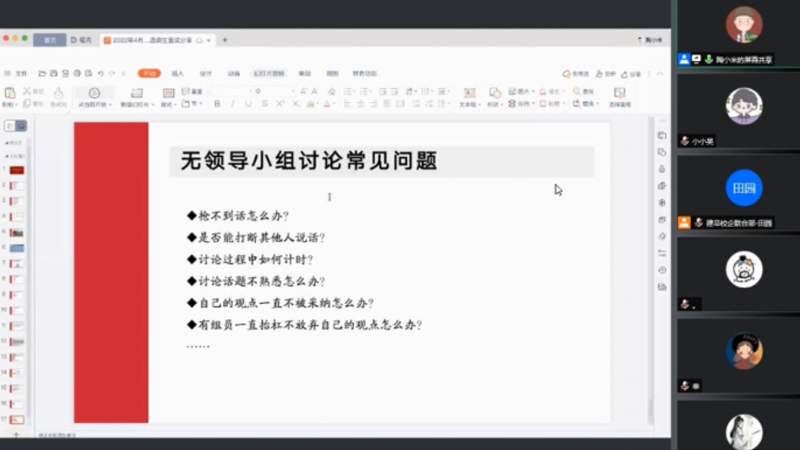800x450 pixels.
Task: Toggle bulleted list formatting
Action: click(x=348, y=91)
